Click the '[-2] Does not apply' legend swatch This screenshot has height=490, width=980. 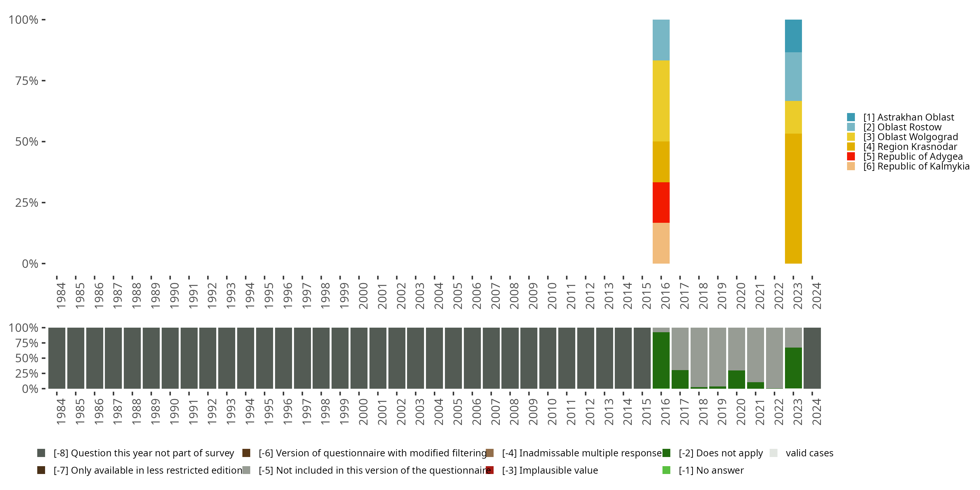tap(666, 453)
